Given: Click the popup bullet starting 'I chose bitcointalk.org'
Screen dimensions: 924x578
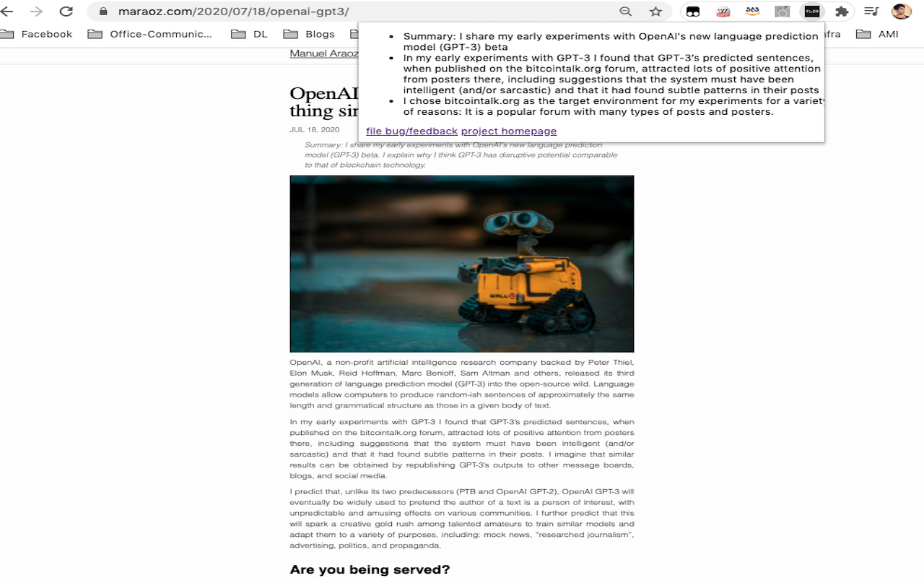Looking at the screenshot, I should pyautogui.click(x=613, y=106).
